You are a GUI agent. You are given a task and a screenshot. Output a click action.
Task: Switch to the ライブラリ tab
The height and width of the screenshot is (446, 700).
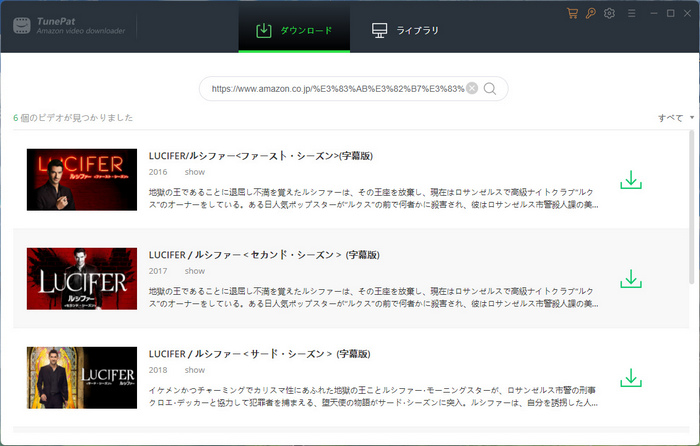click(x=405, y=30)
